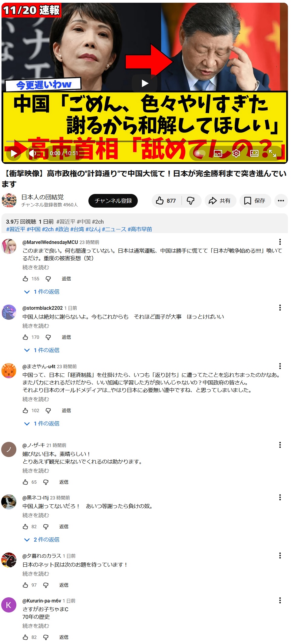Play the video with bottom-left play icon
Image resolution: width=294 pixels, height=644 pixels.
tap(14, 153)
